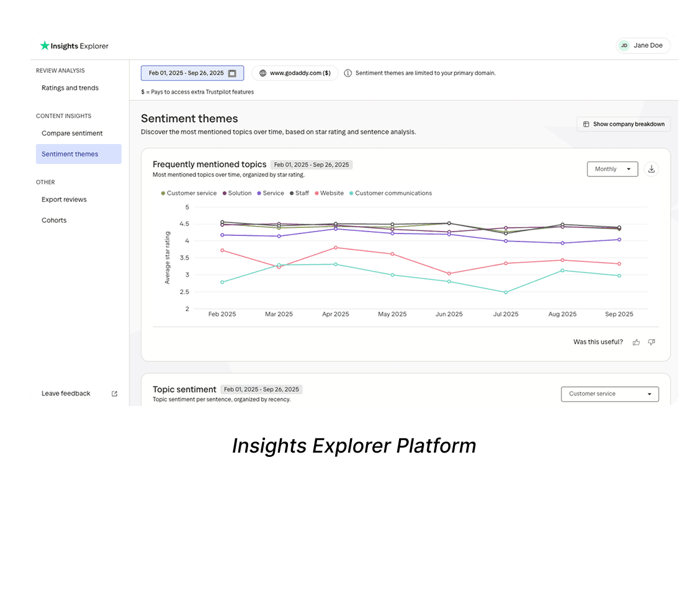Navigate to Cohorts
The width and height of the screenshot is (700, 601).
[x=54, y=220]
